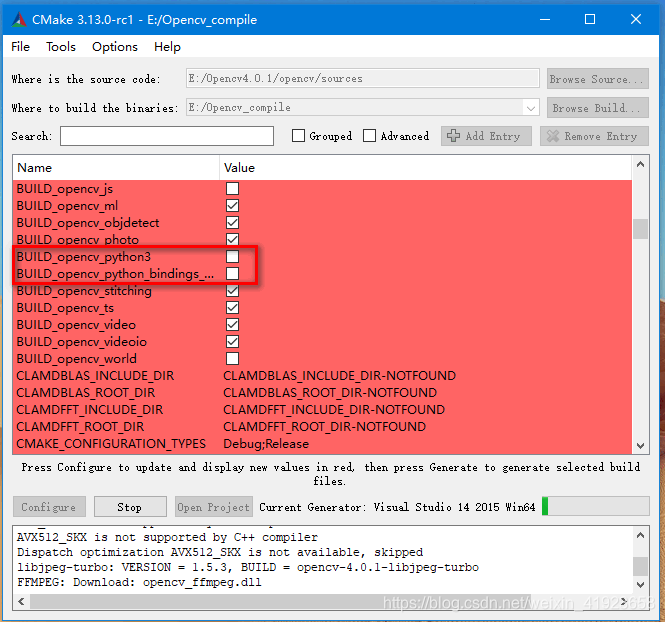The height and width of the screenshot is (622, 665).
Task: Uncheck the BUILD_opencv_ts checkbox
Action: coord(232,307)
